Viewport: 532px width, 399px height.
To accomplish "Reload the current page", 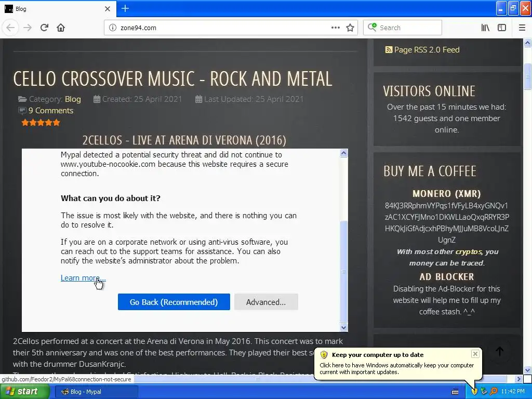I will (x=44, y=28).
